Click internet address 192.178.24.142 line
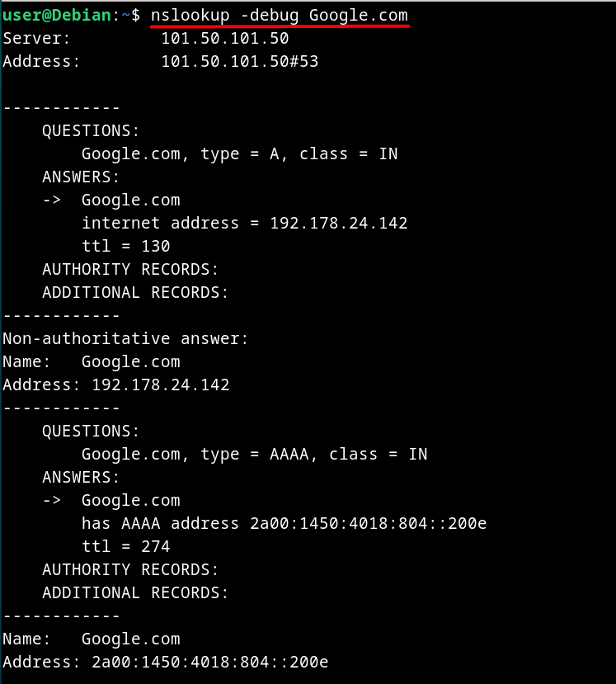Image resolution: width=616 pixels, height=684 pixels. [x=245, y=224]
